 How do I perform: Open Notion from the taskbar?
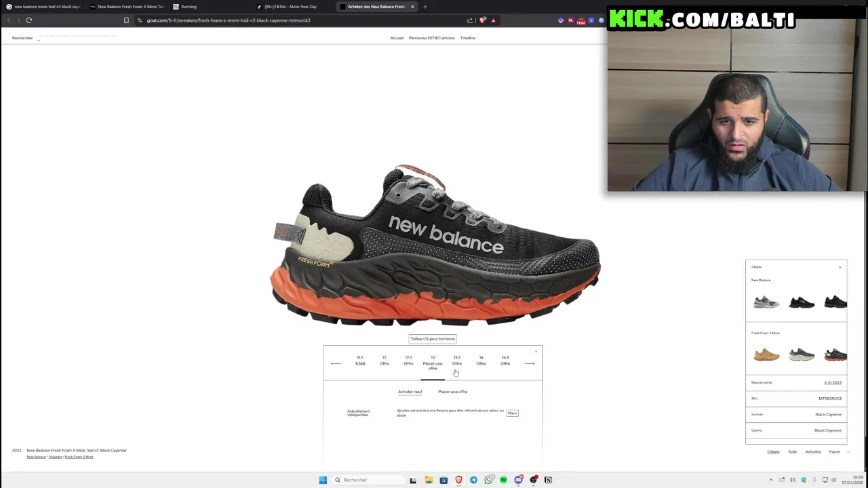pos(548,480)
